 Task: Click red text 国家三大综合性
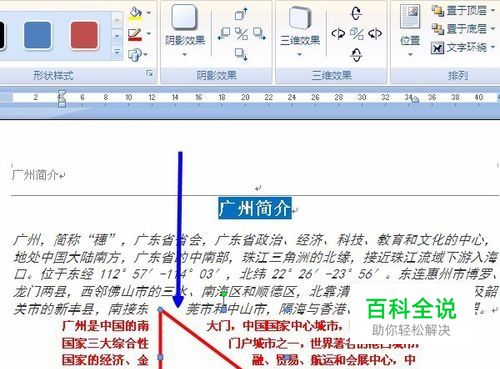pos(105,343)
